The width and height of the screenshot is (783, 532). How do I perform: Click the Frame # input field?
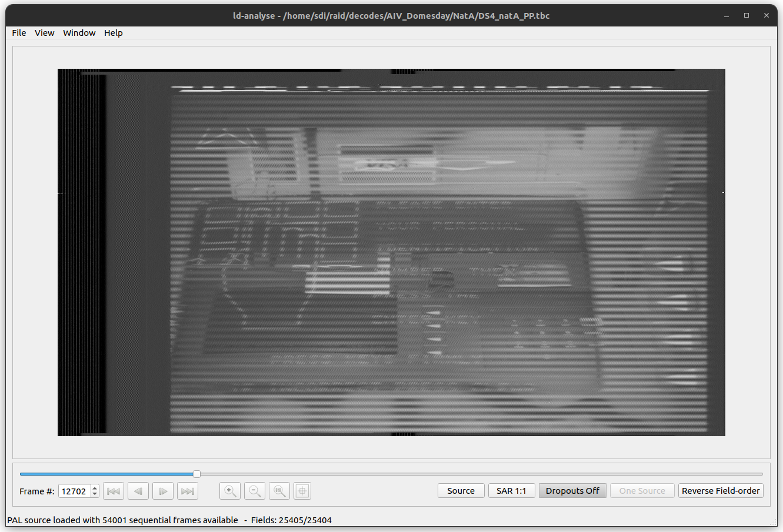pos(74,491)
